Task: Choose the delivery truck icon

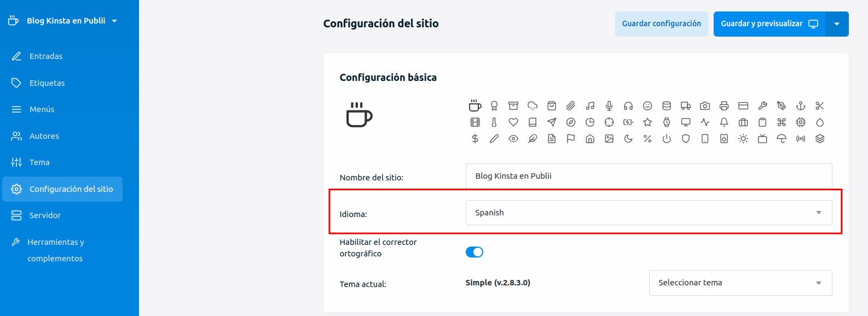Action: 686,106
